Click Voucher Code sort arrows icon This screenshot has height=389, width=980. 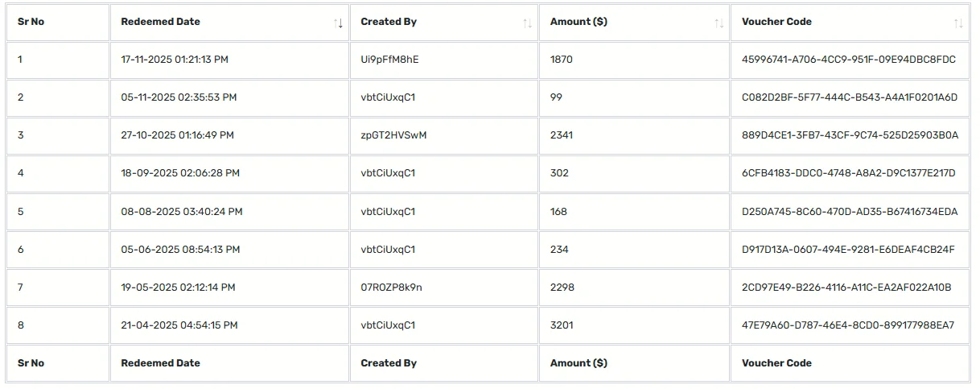[x=958, y=23]
